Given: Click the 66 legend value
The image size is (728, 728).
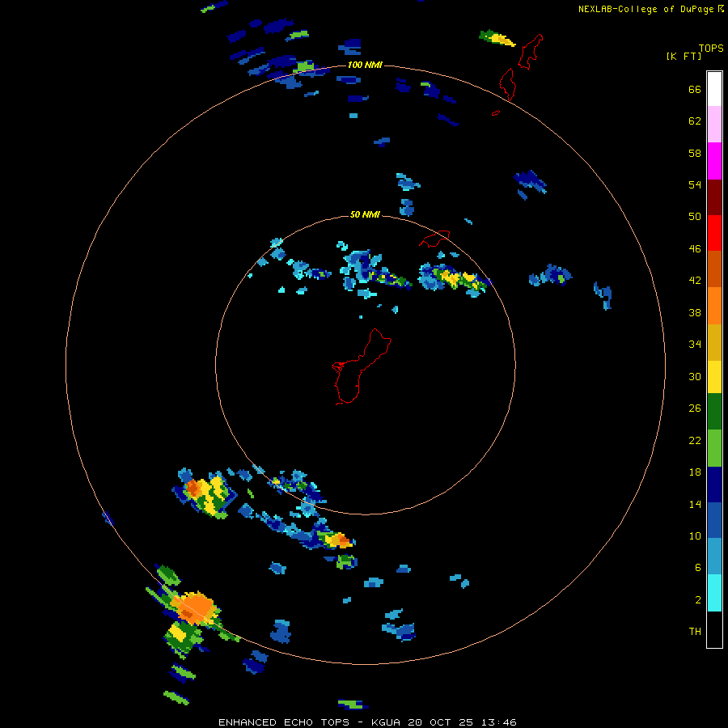Looking at the screenshot, I should tap(695, 90).
